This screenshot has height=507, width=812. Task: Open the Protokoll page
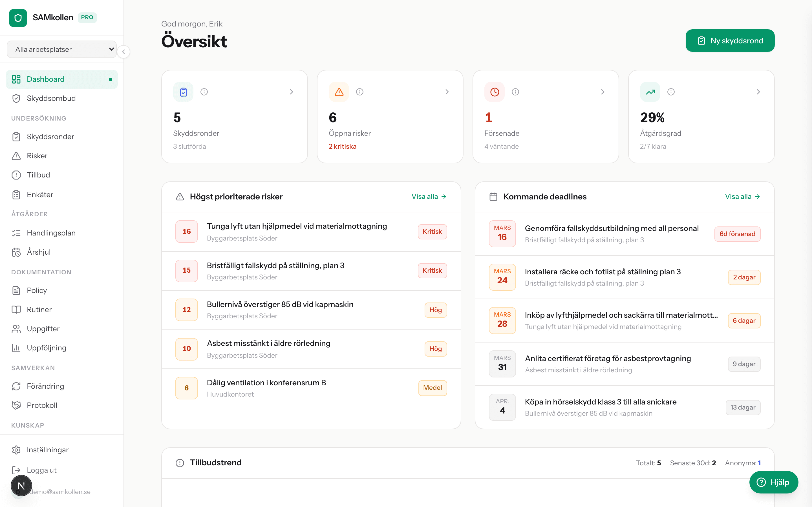42,405
